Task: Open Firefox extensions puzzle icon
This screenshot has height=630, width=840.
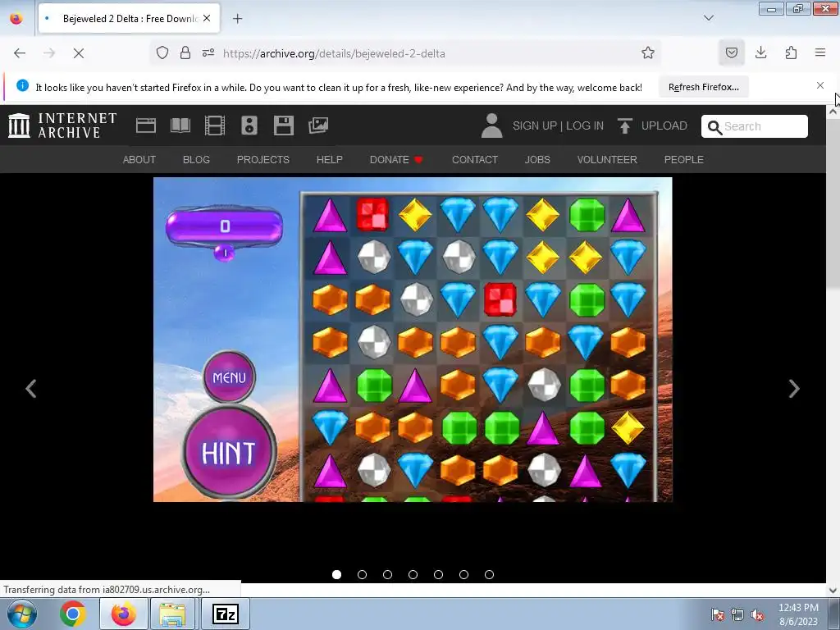Action: click(791, 53)
